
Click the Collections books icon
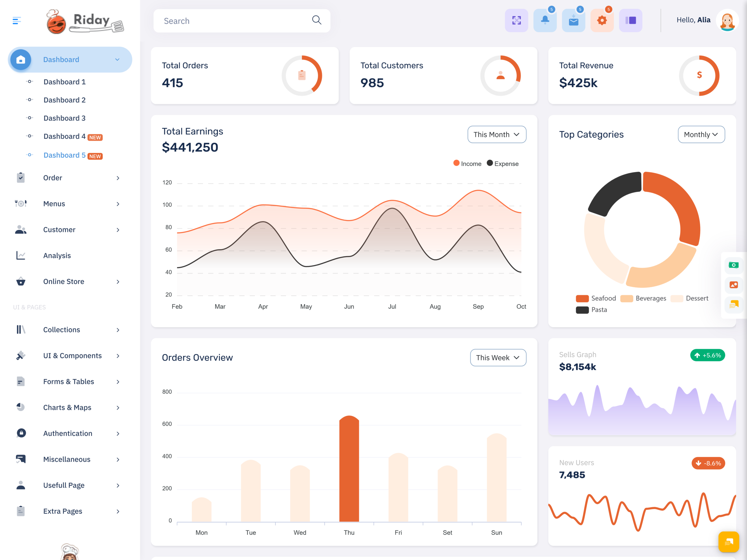click(x=21, y=330)
